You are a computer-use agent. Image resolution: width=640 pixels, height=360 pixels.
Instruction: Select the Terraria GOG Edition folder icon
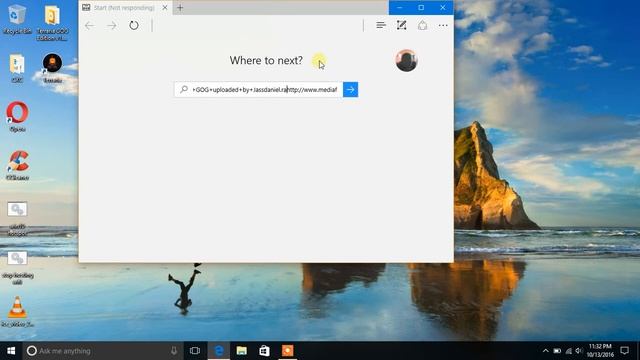click(x=52, y=22)
